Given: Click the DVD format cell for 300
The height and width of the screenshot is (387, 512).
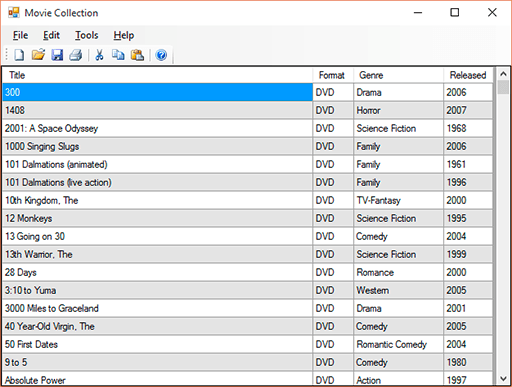Looking at the screenshot, I should pos(333,92).
